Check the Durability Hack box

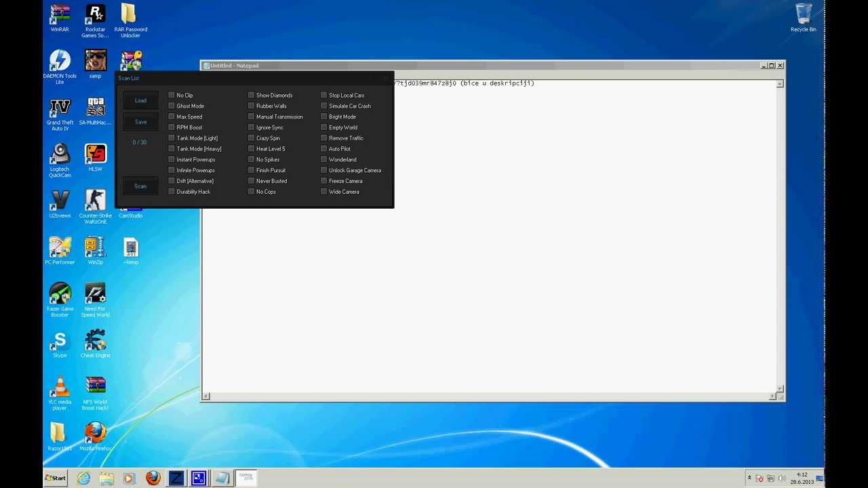click(172, 192)
